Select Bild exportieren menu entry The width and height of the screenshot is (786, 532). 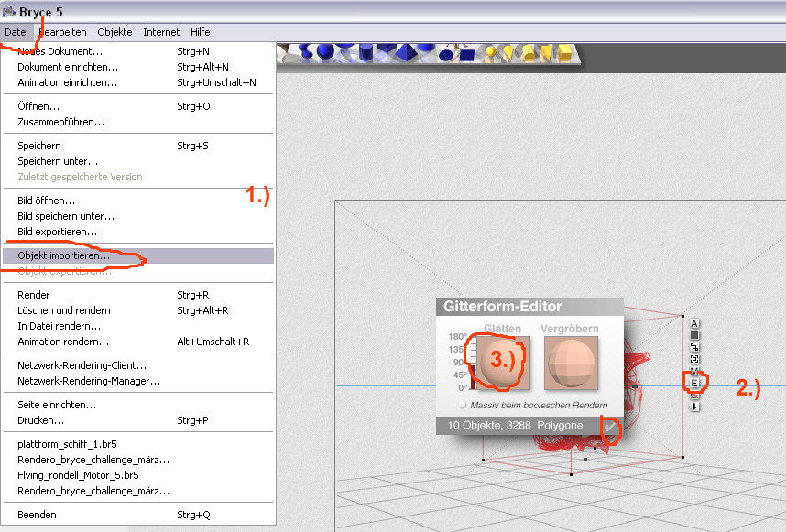coord(138,232)
